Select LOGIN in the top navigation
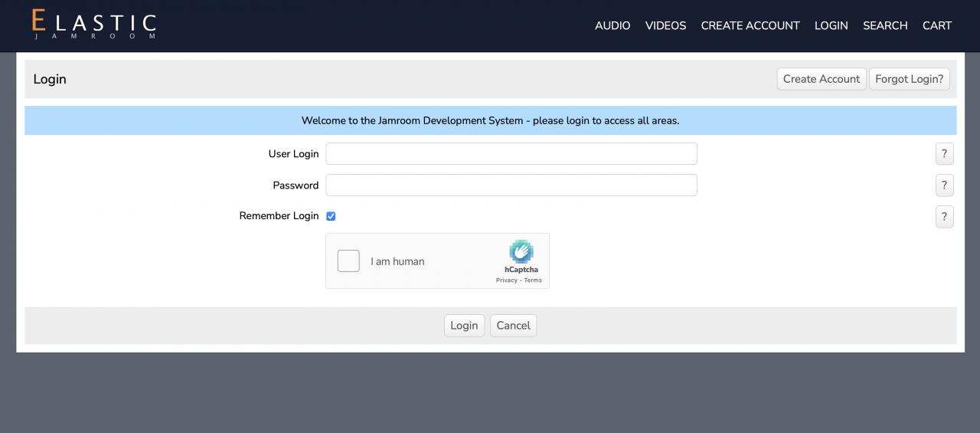The height and width of the screenshot is (433, 980). [831, 25]
